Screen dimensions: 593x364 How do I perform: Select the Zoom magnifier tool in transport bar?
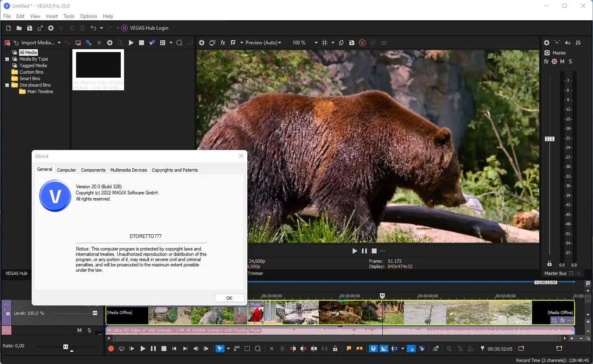click(258, 349)
